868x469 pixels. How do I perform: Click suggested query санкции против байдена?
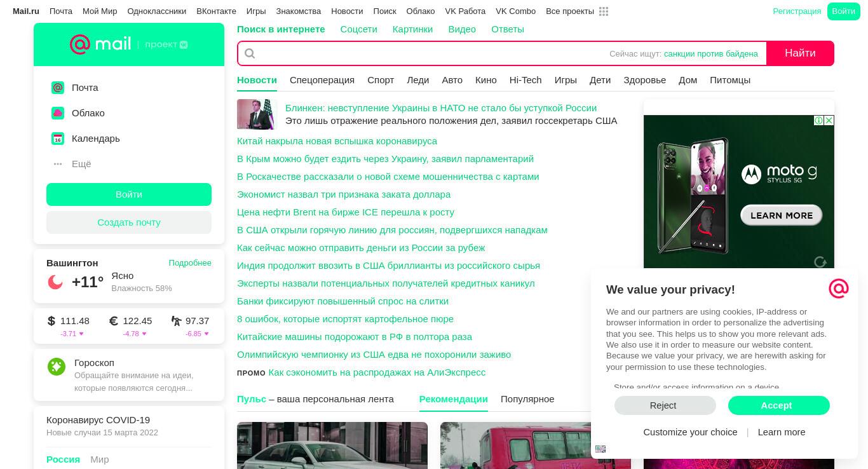[x=711, y=54]
